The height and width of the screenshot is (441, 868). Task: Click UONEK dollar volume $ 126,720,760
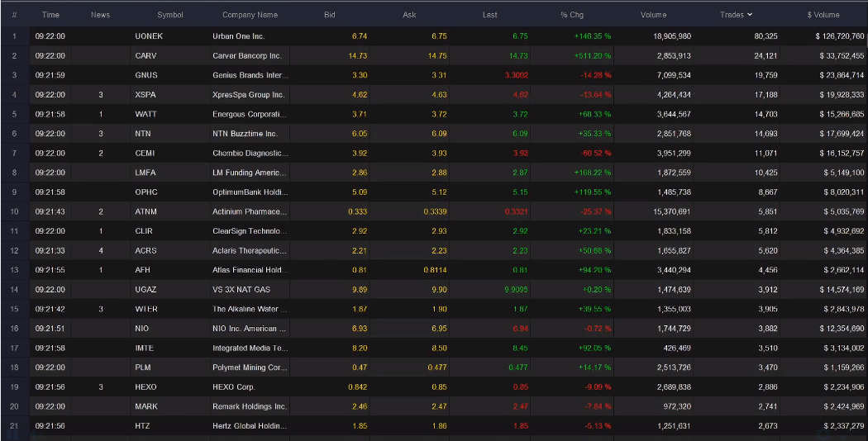(x=840, y=36)
